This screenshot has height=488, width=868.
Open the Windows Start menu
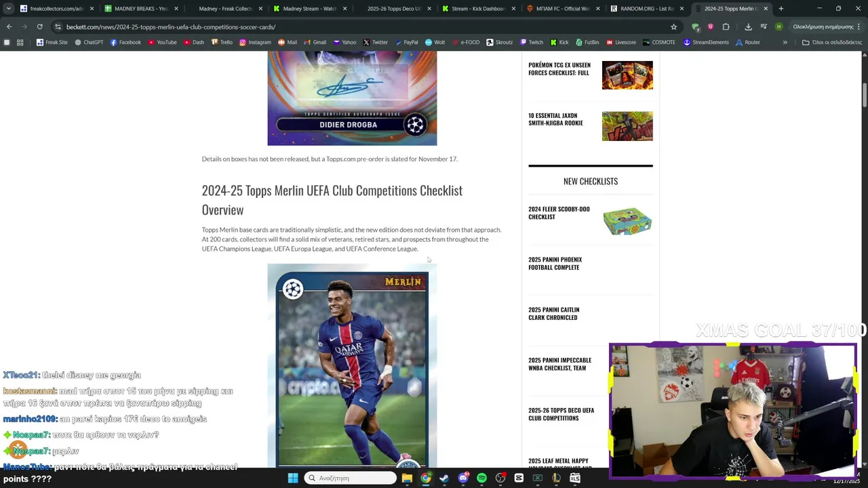[293, 478]
